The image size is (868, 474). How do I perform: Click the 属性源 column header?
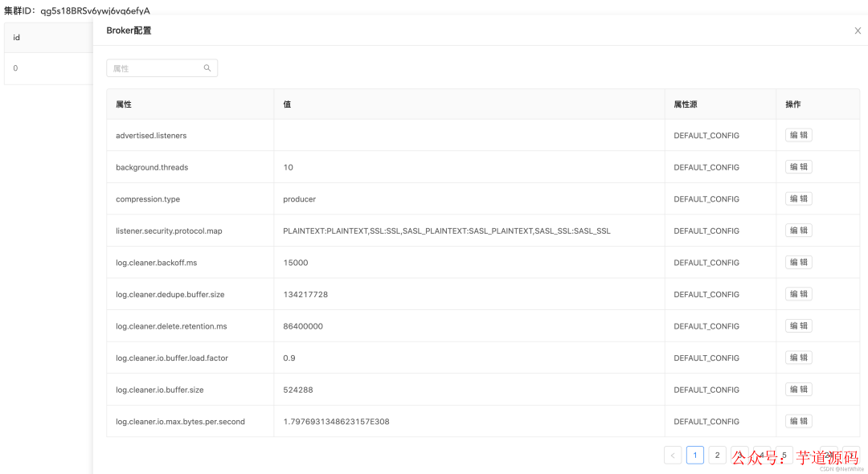click(x=686, y=104)
